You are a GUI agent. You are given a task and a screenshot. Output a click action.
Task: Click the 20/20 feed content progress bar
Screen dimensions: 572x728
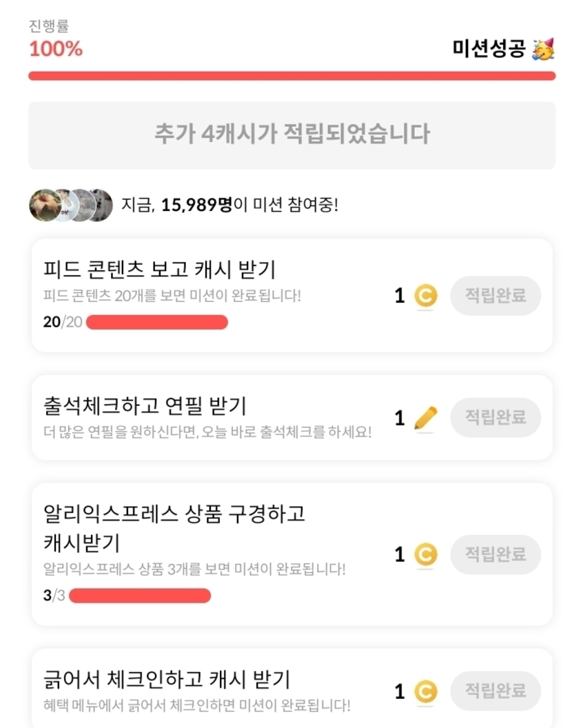(157, 323)
